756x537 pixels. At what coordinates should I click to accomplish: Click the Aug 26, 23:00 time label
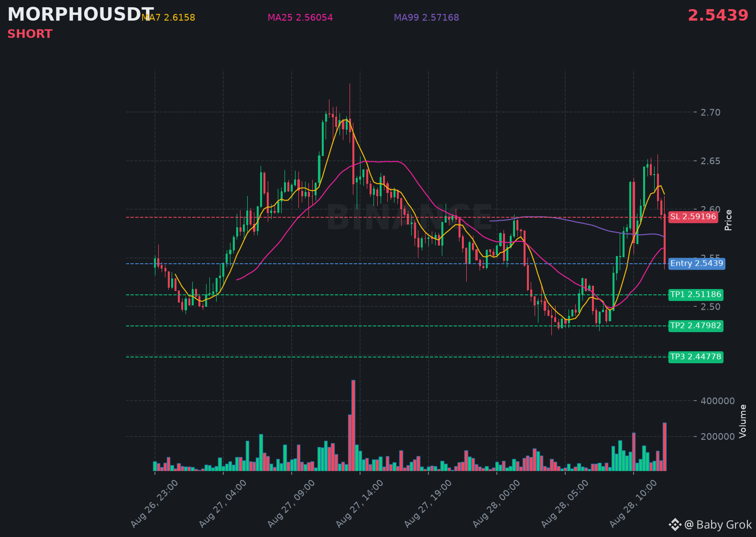[155, 504]
